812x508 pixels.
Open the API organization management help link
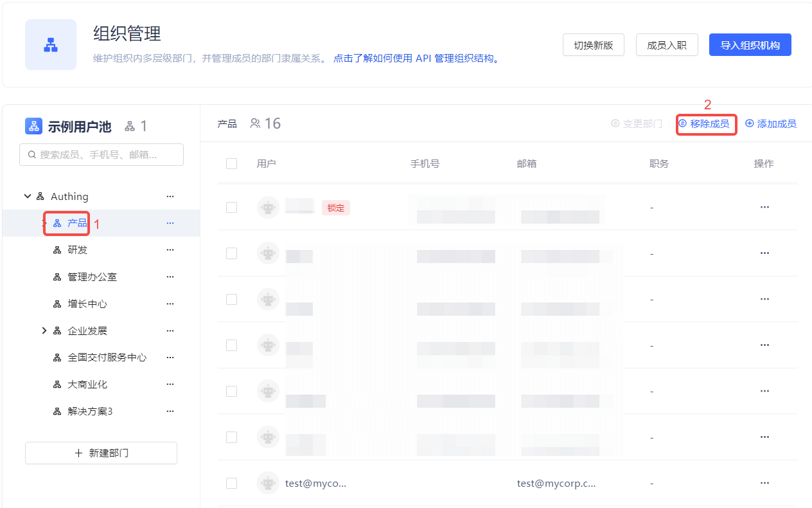click(416, 59)
